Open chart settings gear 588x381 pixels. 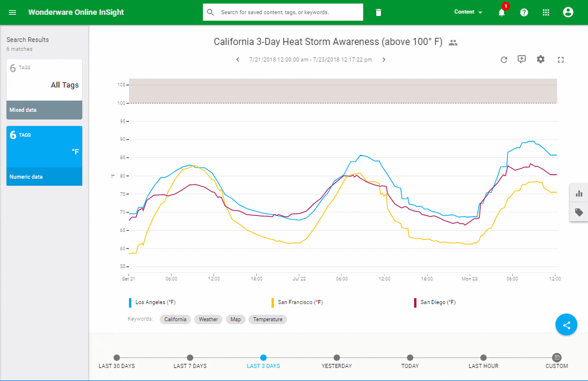tap(540, 59)
